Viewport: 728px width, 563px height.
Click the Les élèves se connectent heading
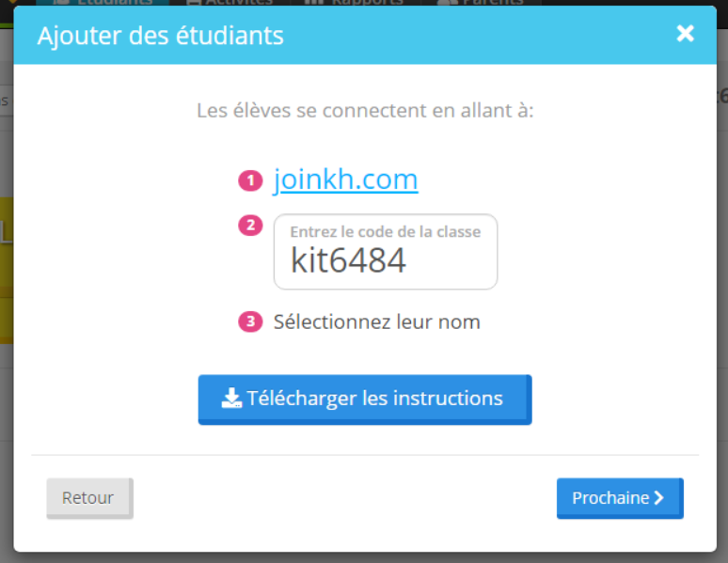(365, 111)
